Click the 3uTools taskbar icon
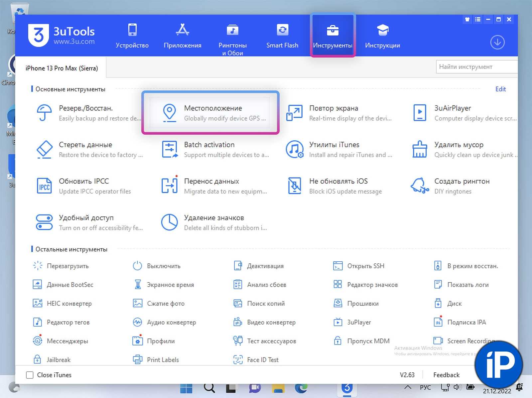This screenshot has height=398, width=532. click(x=347, y=388)
